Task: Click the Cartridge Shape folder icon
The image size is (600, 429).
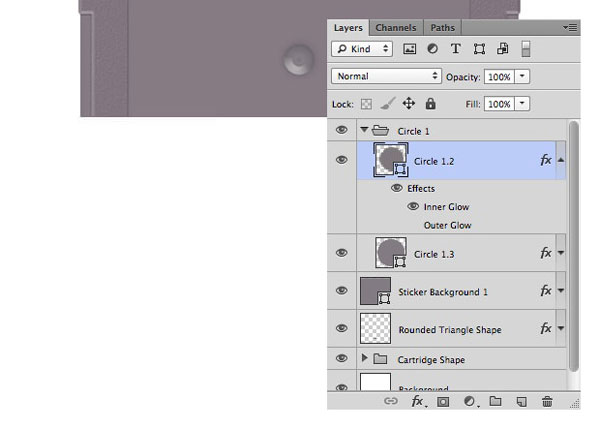Action: pyautogui.click(x=380, y=359)
